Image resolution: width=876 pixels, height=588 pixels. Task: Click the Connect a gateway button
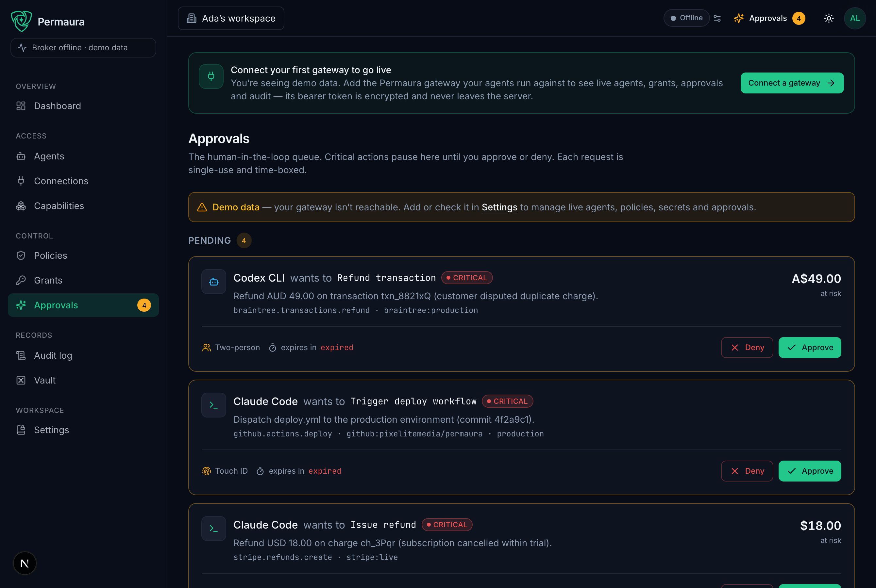pyautogui.click(x=792, y=83)
